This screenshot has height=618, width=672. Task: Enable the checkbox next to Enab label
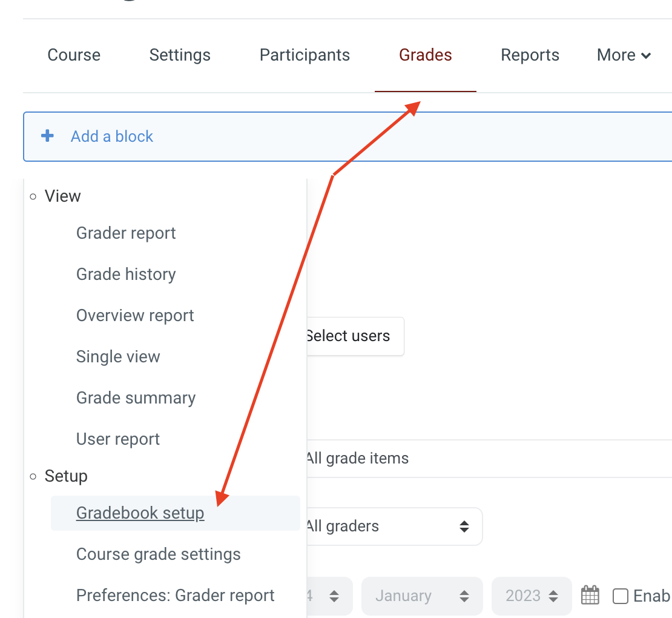tap(621, 596)
